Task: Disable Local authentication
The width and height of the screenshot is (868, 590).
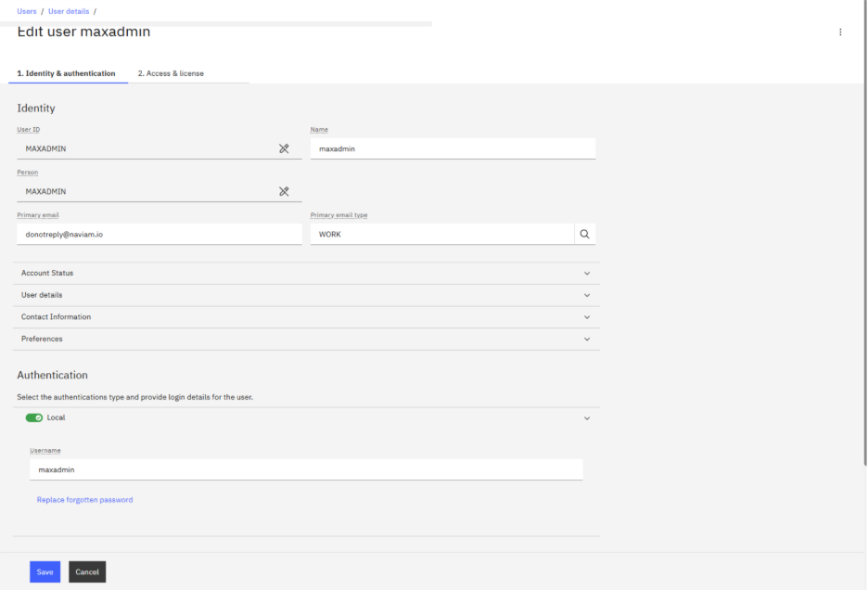Action: pyautogui.click(x=35, y=417)
